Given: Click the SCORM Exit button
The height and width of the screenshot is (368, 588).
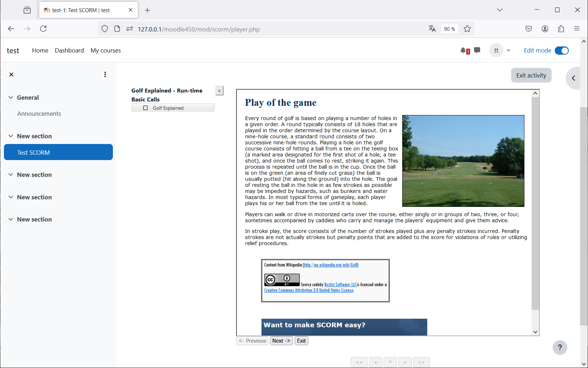Looking at the screenshot, I should 302,341.
